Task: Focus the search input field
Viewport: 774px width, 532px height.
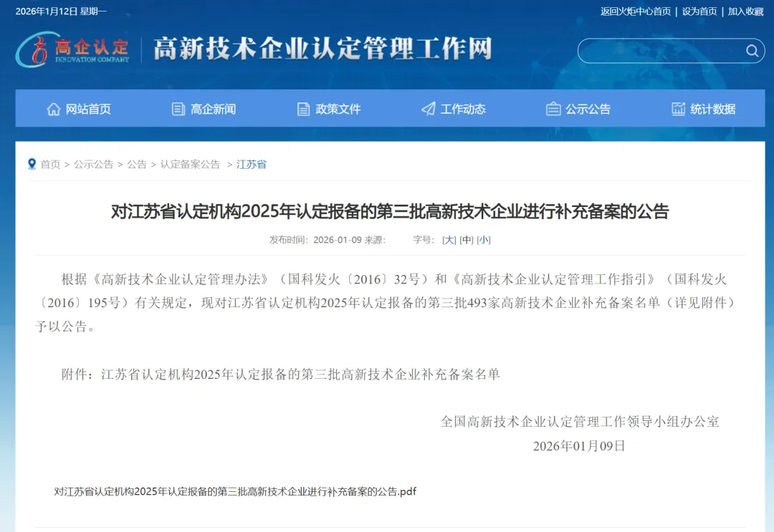Action: (659, 51)
